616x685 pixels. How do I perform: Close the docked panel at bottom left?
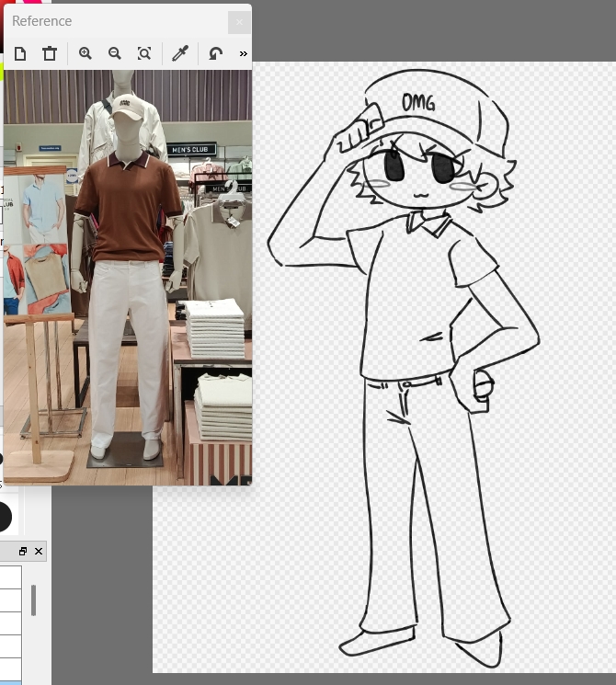(x=39, y=552)
